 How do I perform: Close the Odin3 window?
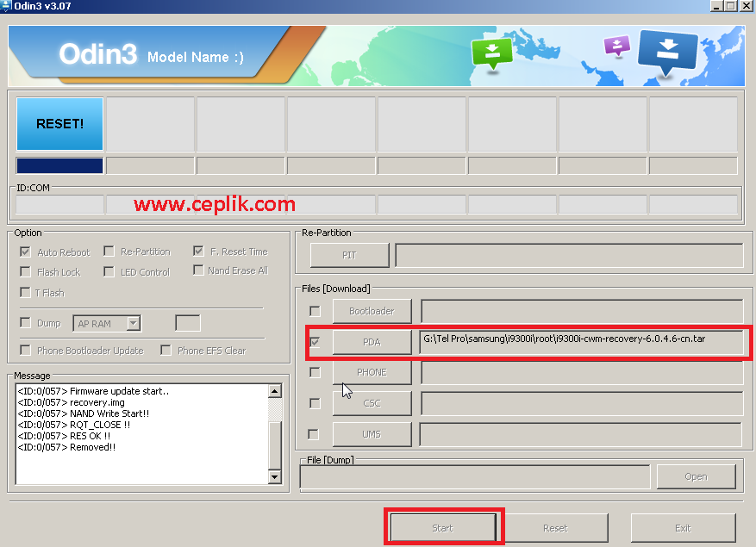746,6
